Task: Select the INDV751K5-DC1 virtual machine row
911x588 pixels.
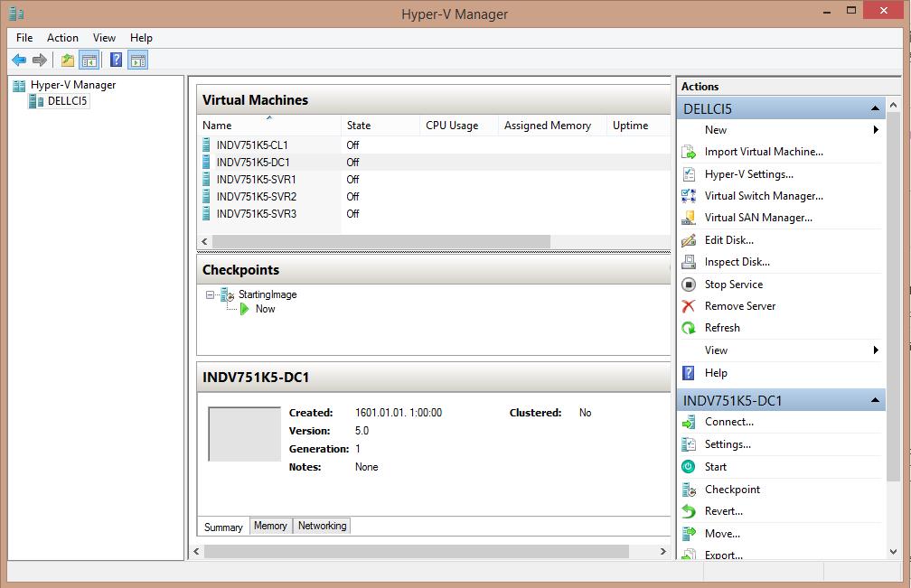Action: click(x=434, y=162)
